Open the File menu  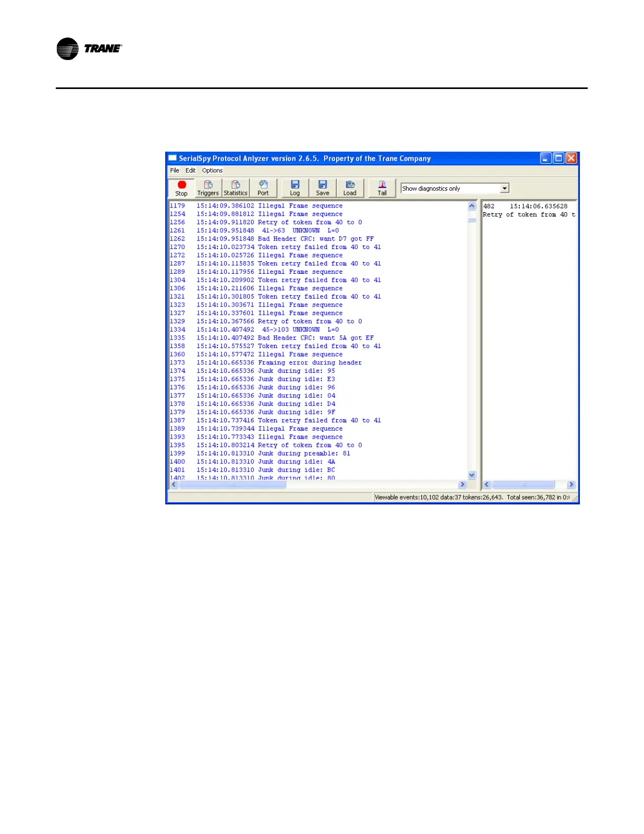(175, 171)
